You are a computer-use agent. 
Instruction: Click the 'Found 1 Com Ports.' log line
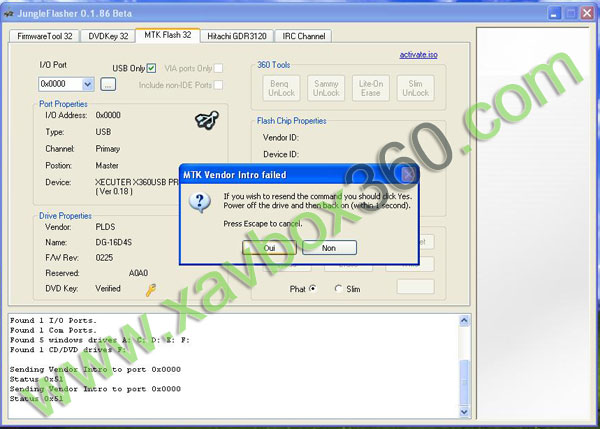pyautogui.click(x=53, y=330)
